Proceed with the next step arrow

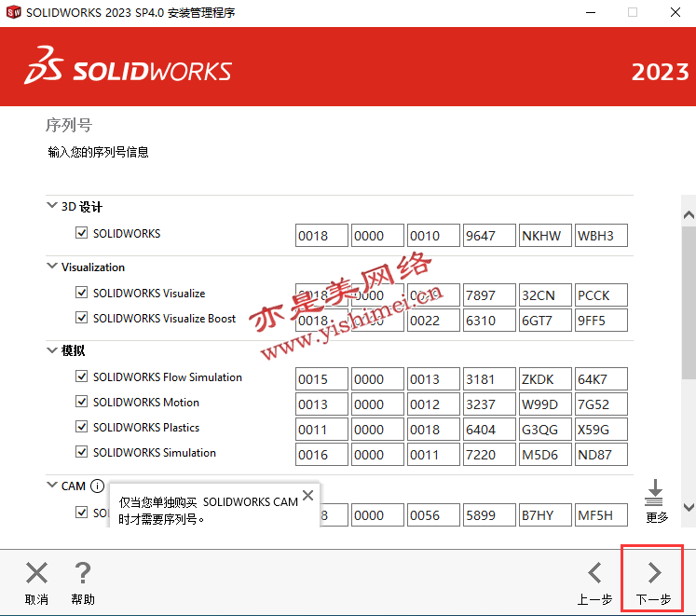[x=654, y=572]
